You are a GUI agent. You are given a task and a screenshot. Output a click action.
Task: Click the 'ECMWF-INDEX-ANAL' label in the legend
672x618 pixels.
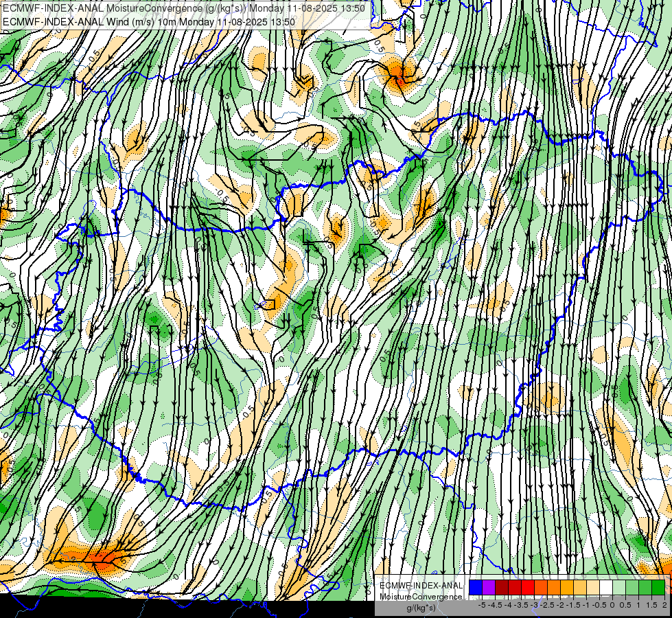(x=421, y=586)
